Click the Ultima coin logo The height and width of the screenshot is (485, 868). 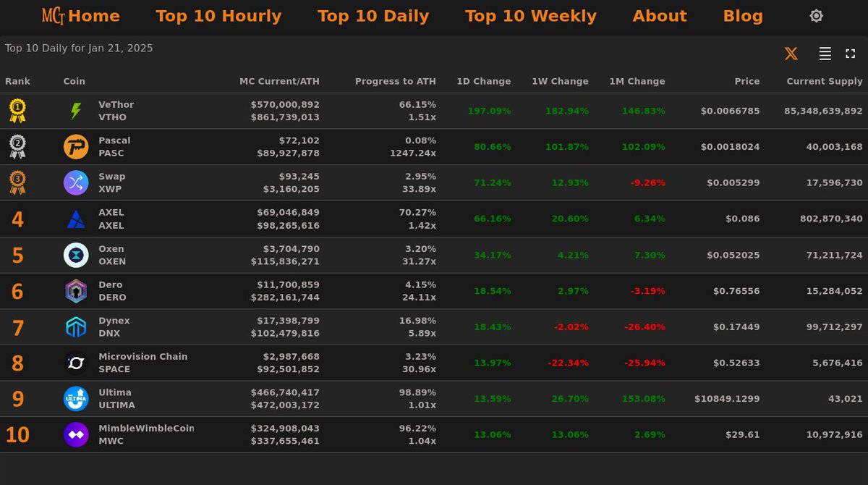[76, 399]
